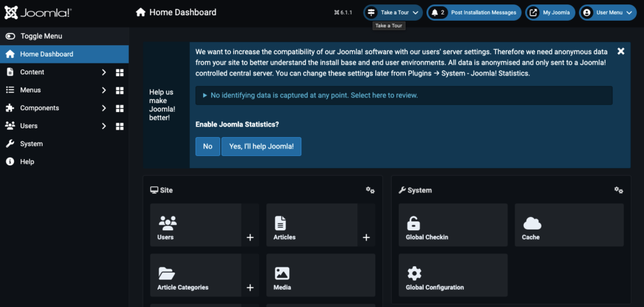The image size is (644, 307).
Task: Toggle the sidebar menu
Action: tap(65, 36)
